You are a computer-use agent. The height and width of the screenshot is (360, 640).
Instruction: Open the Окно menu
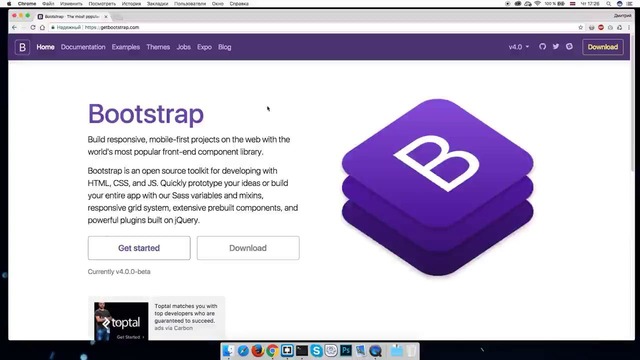[218, 4]
